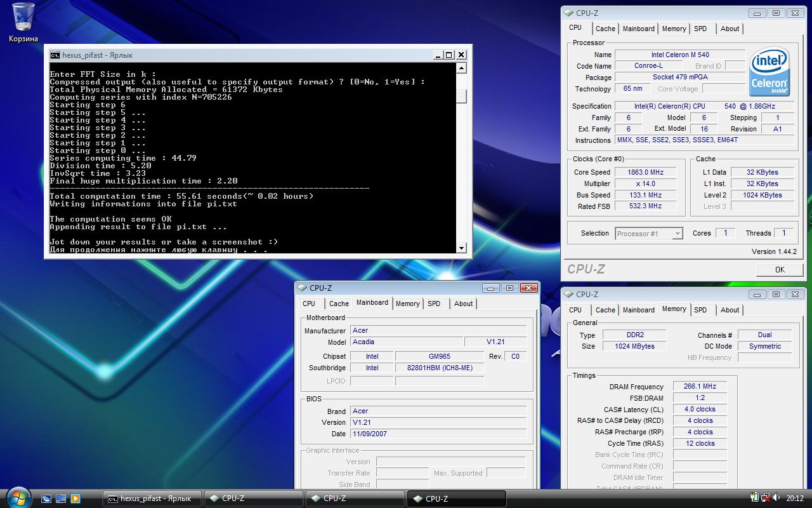Click the console scrollbar down arrow
Viewport: 812px width, 508px height.
tap(461, 248)
